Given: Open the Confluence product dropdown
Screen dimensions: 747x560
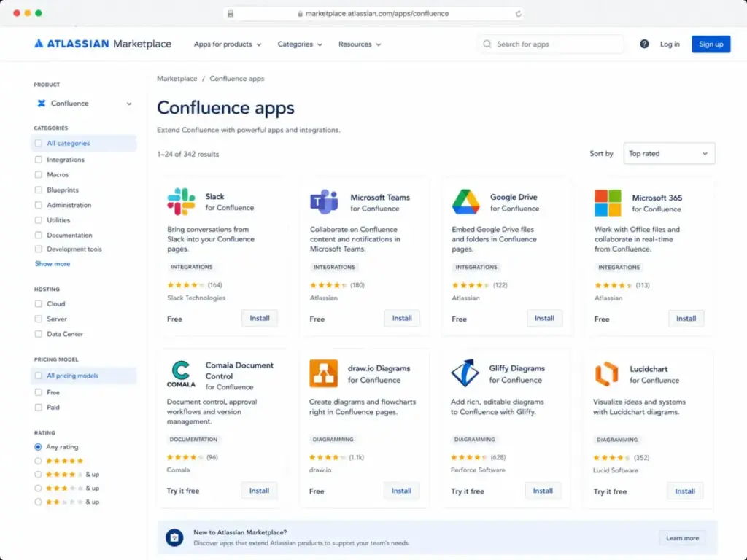Looking at the screenshot, I should click(x=84, y=104).
